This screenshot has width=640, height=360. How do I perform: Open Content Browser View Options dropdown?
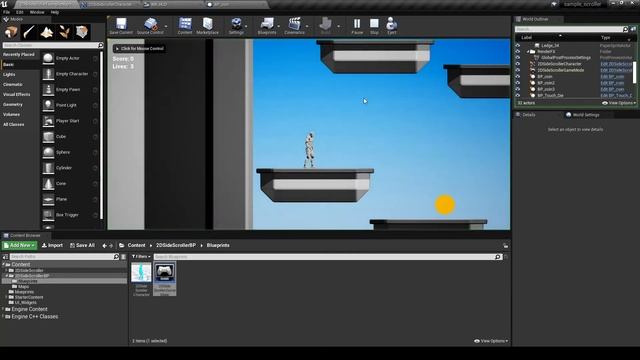491,341
